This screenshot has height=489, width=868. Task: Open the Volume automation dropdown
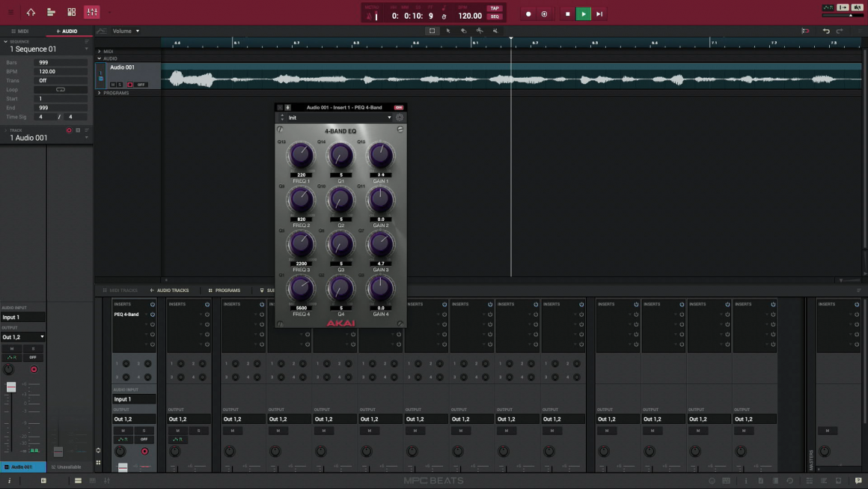(126, 31)
